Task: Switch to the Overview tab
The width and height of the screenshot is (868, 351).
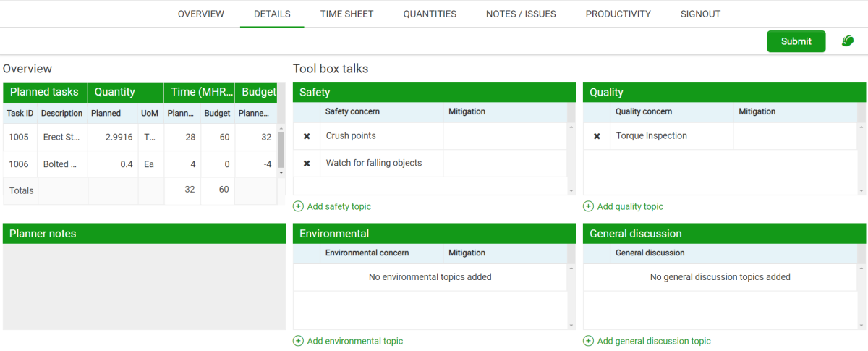Action: point(201,14)
